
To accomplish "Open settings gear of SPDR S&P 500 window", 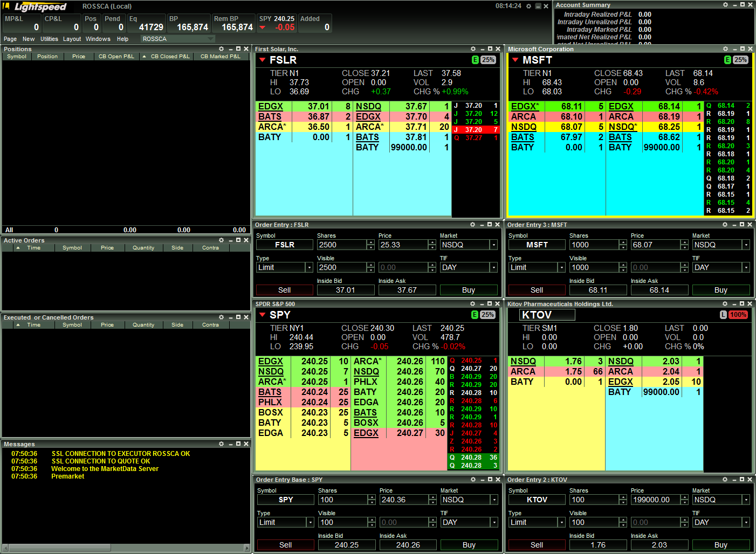I will pyautogui.click(x=472, y=304).
